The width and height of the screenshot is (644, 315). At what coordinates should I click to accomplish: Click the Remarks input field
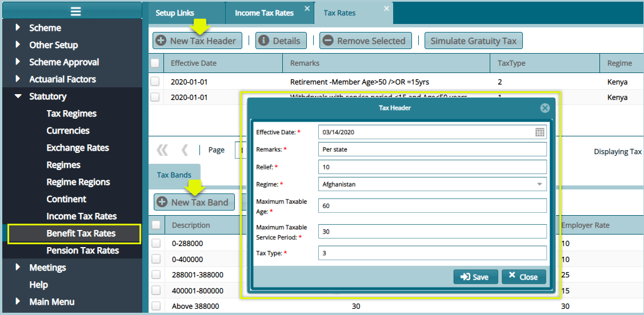point(432,150)
